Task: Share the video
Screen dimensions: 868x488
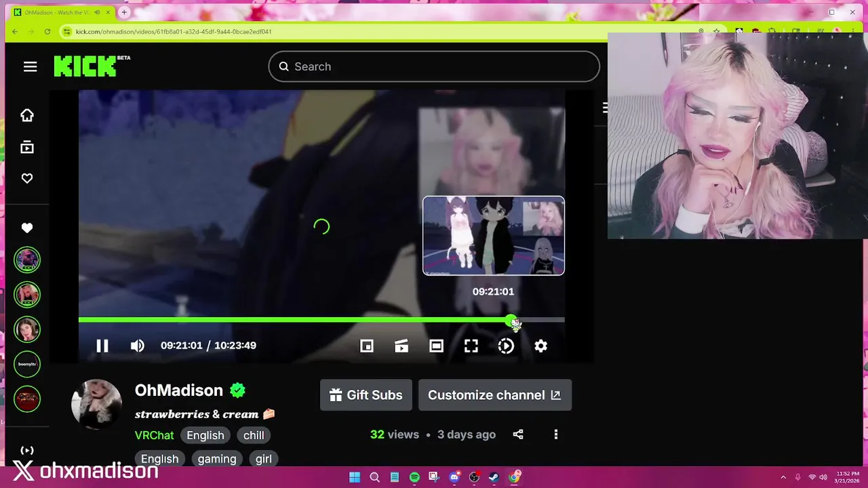Action: (518, 434)
